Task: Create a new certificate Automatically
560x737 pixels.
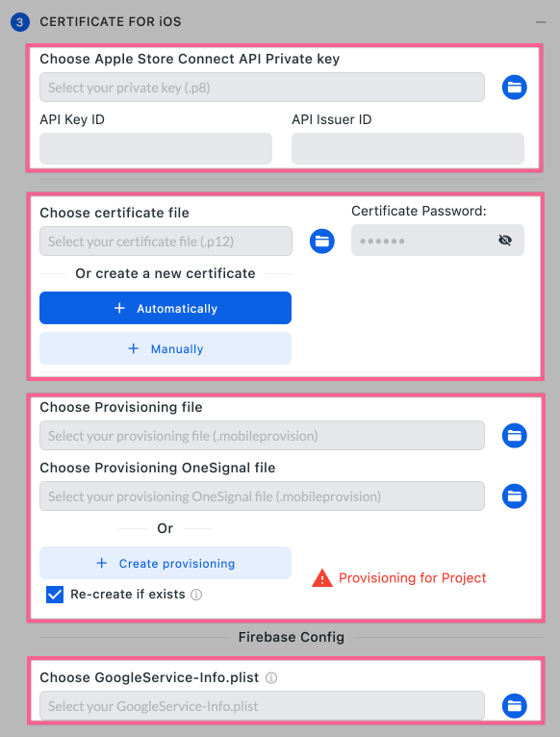Action: click(x=165, y=308)
